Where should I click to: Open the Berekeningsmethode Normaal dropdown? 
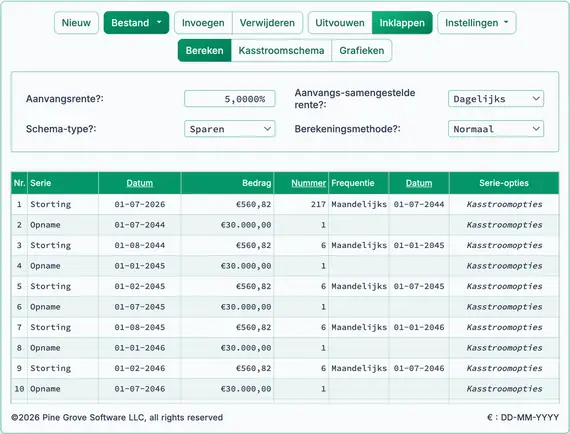[496, 129]
